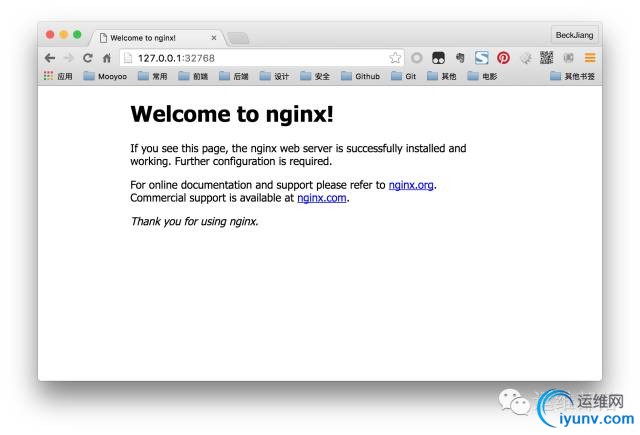Maximize window with the green button
640x435 pixels.
coord(77,35)
